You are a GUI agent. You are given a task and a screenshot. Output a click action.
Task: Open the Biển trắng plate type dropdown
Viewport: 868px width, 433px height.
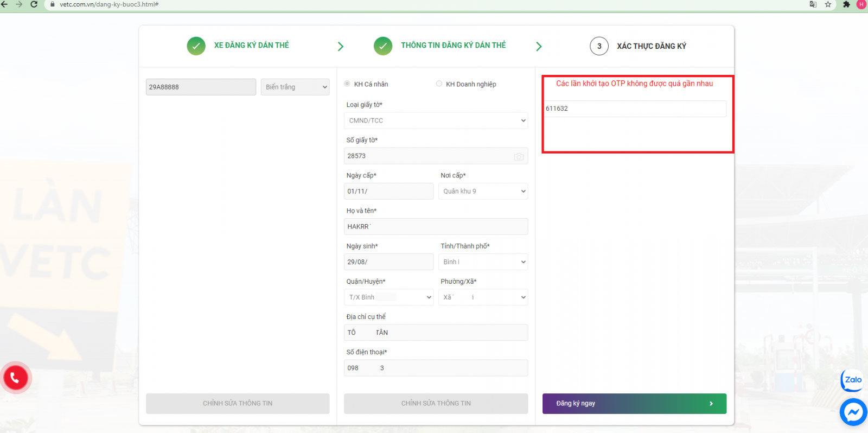[295, 87]
